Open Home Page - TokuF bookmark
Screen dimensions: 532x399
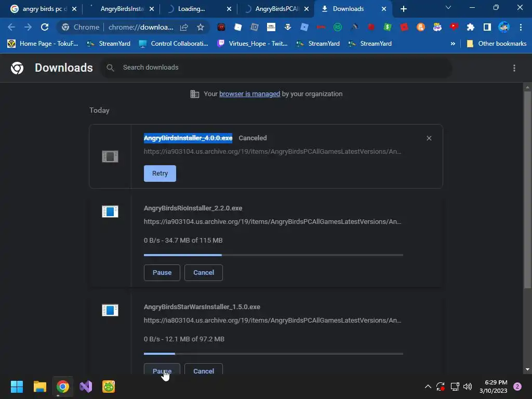click(x=43, y=44)
